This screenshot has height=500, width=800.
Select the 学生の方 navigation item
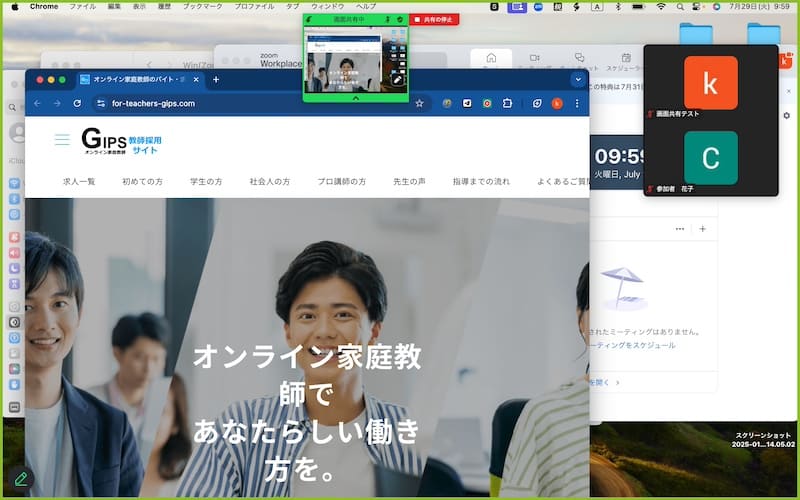tap(206, 182)
